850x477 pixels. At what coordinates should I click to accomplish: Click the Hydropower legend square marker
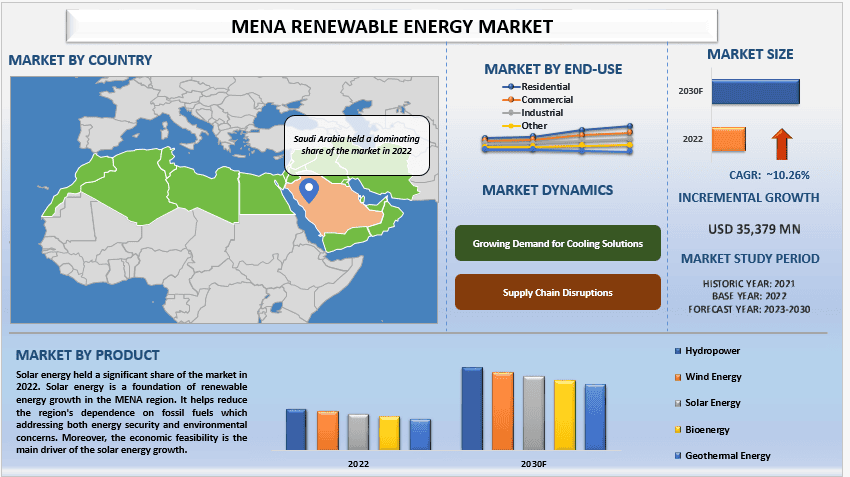point(678,351)
